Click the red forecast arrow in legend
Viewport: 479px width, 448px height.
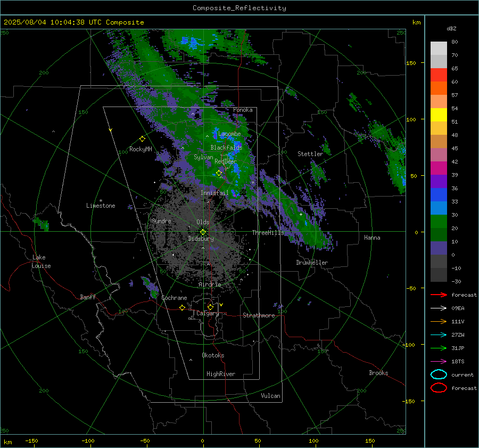coord(439,295)
